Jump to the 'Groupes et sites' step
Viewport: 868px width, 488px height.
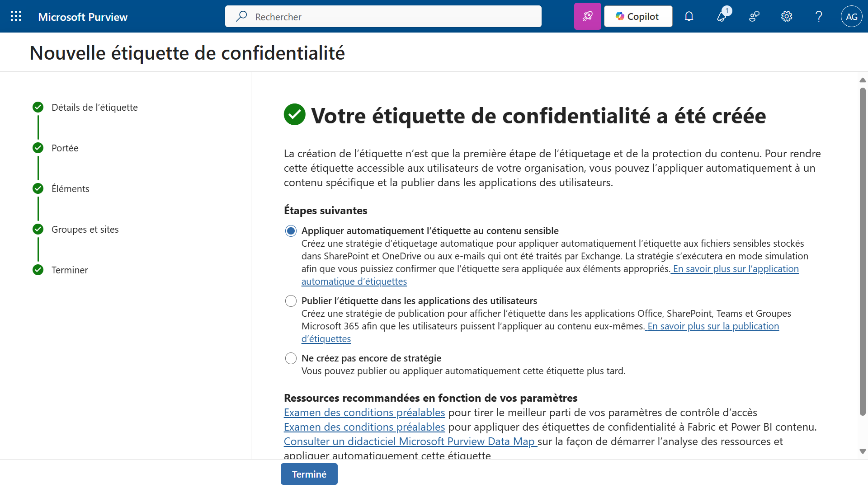pyautogui.click(x=85, y=230)
